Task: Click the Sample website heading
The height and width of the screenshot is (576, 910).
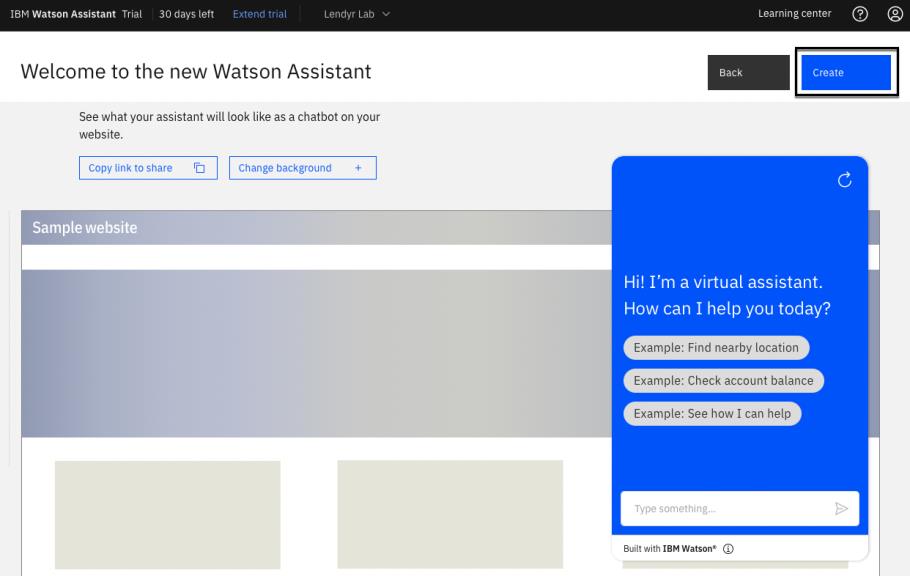Action: pyautogui.click(x=85, y=228)
